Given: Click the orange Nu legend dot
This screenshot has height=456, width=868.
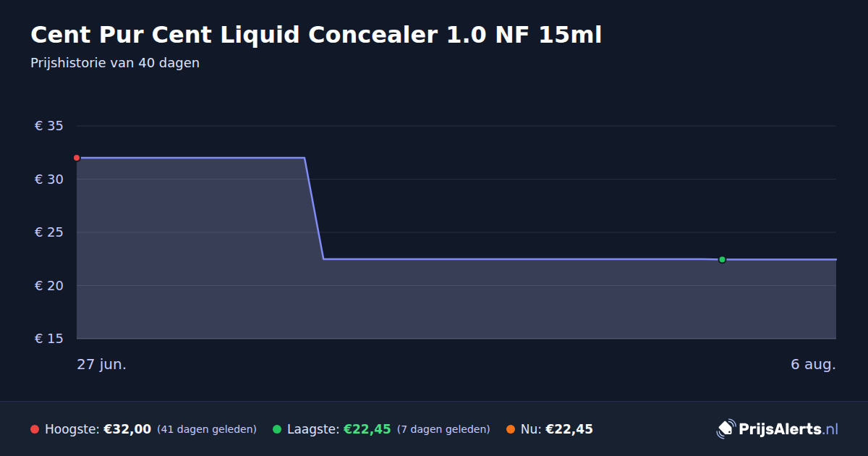Looking at the screenshot, I should coord(511,429).
